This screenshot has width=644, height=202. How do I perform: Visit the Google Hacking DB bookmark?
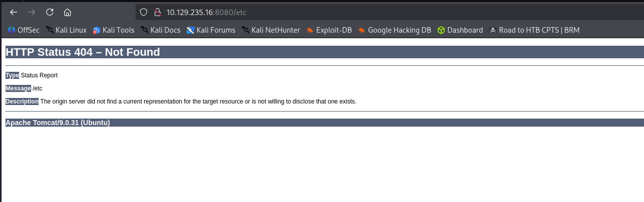(395, 30)
